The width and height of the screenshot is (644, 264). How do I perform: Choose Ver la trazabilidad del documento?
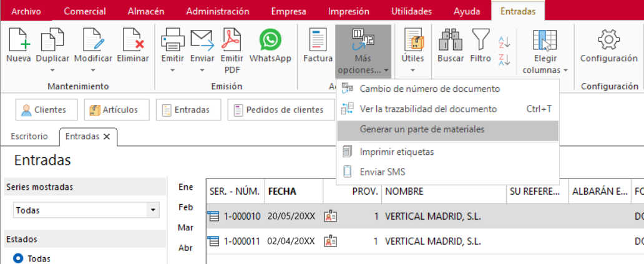click(x=447, y=109)
